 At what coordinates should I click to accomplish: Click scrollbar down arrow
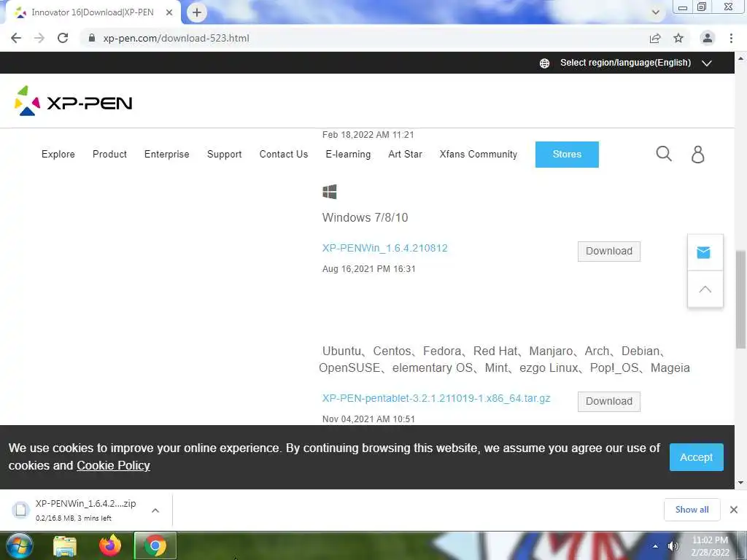click(x=740, y=483)
